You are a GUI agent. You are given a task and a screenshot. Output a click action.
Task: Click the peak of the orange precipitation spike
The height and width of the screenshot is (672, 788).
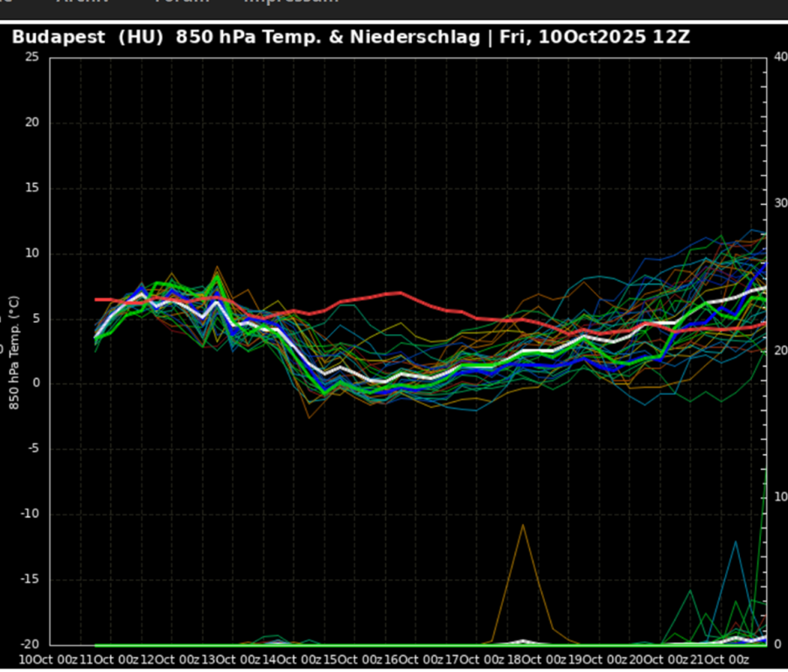[x=523, y=525]
